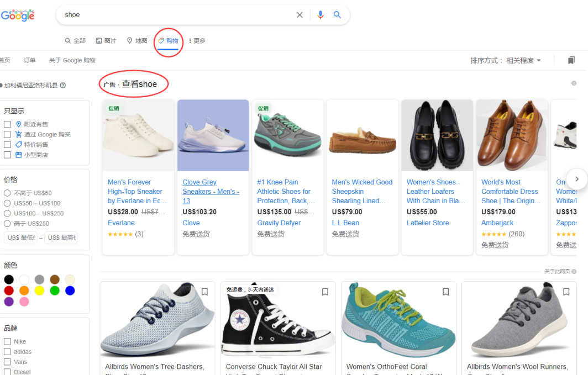Click the voice search microphone icon

click(x=321, y=15)
